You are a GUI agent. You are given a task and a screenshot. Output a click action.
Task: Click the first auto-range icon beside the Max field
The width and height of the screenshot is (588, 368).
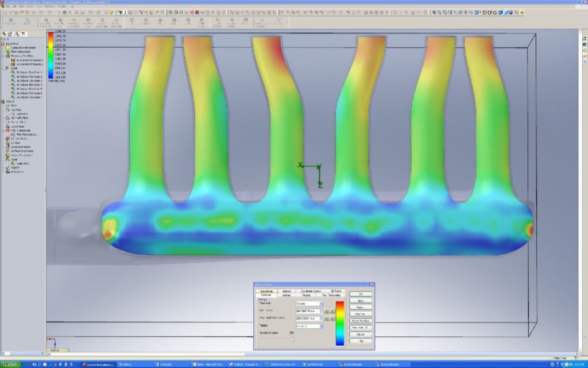tap(326, 318)
